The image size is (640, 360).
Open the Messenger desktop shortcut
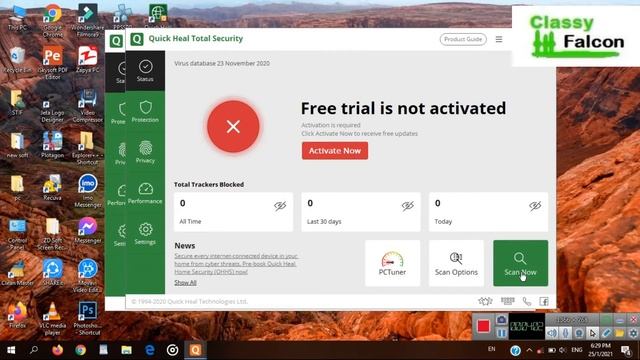click(88, 230)
